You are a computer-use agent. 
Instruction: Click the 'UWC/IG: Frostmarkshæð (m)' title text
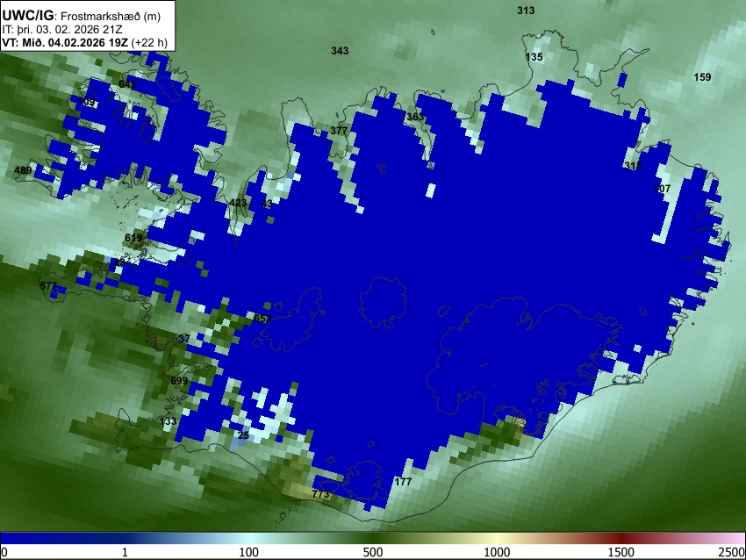82,16
